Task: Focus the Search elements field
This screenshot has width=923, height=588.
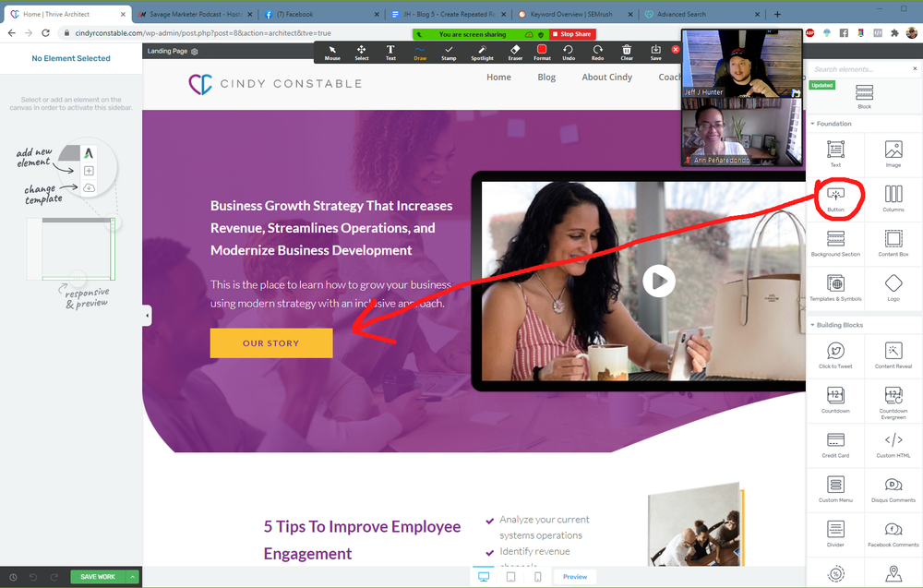Action: click(x=860, y=69)
